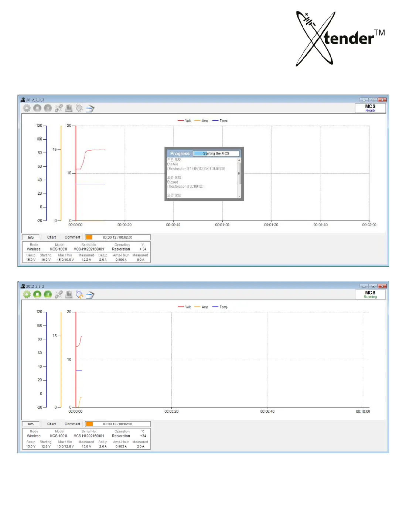Click the save-disk icon in Running window
The width and height of the screenshot is (399, 532).
(69, 294)
